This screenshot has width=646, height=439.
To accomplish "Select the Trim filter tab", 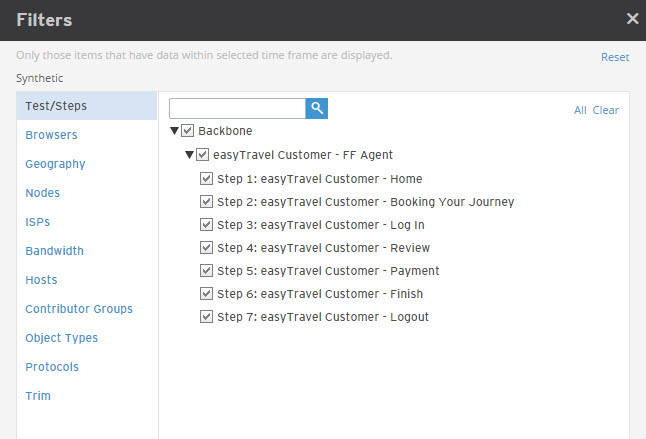I will [x=38, y=396].
